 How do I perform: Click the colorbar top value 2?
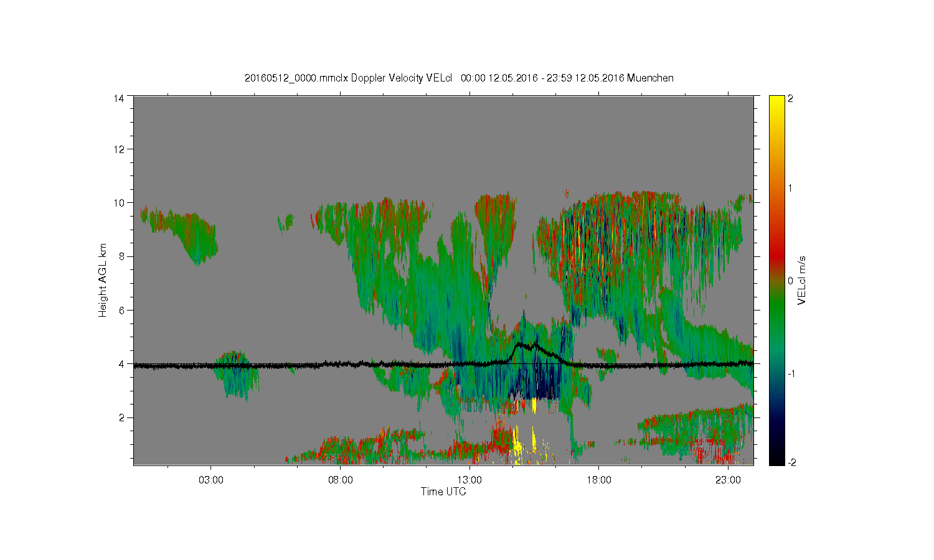[791, 98]
